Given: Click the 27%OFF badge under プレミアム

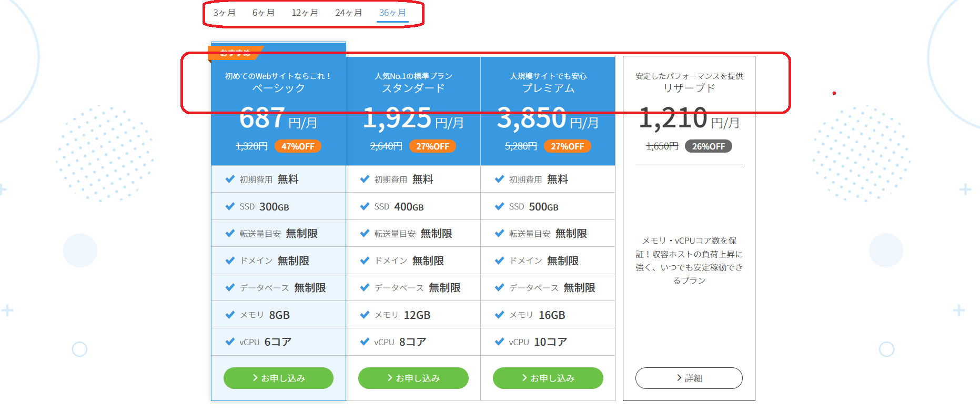Looking at the screenshot, I should point(567,146).
